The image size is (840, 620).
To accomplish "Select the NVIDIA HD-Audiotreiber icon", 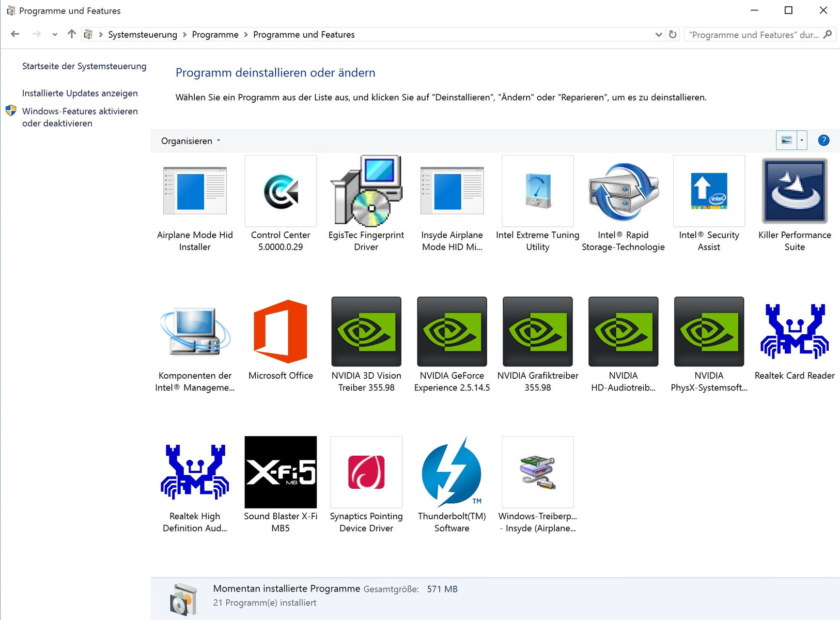I will tap(624, 332).
